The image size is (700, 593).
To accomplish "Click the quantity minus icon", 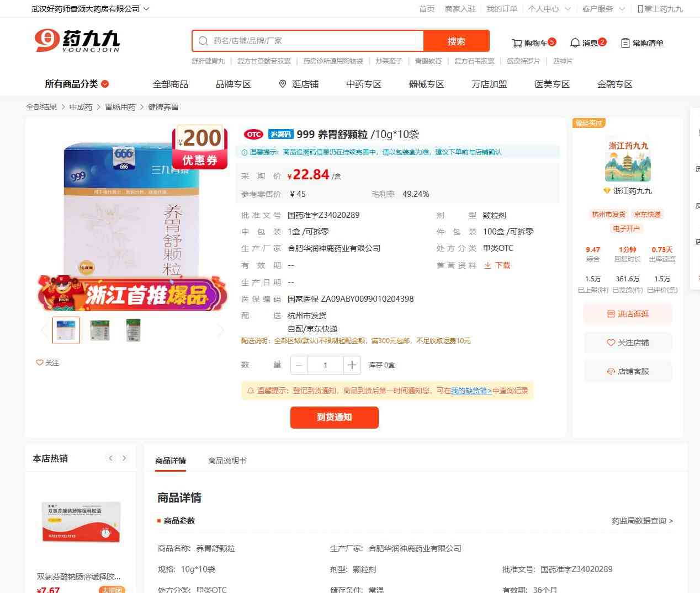I will coord(299,365).
